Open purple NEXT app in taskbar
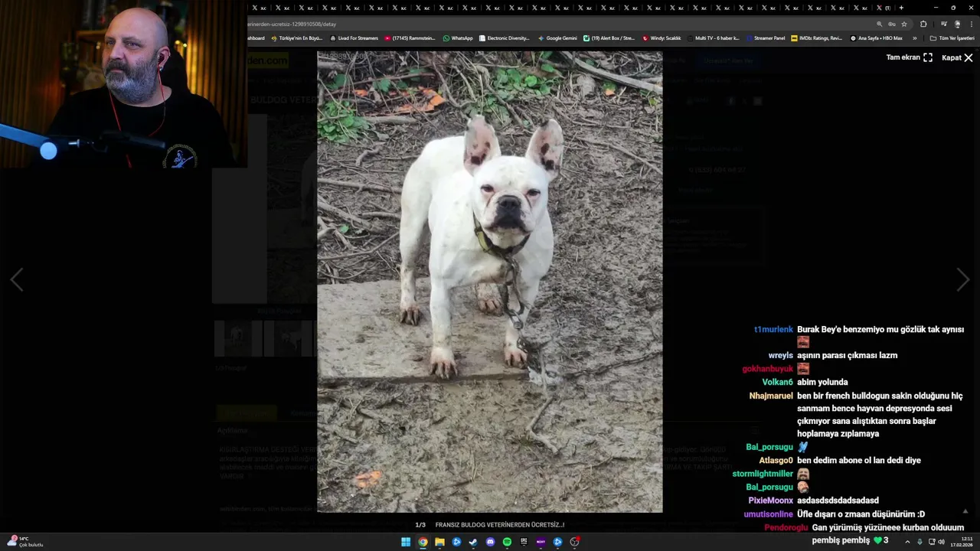The height and width of the screenshot is (551, 980). pos(541,542)
